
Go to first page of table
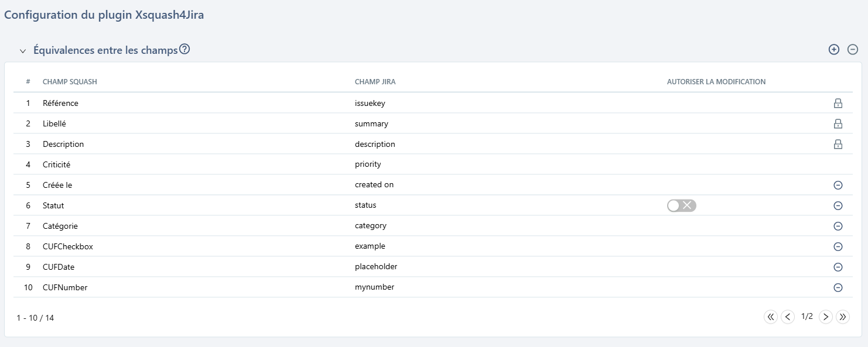771,317
